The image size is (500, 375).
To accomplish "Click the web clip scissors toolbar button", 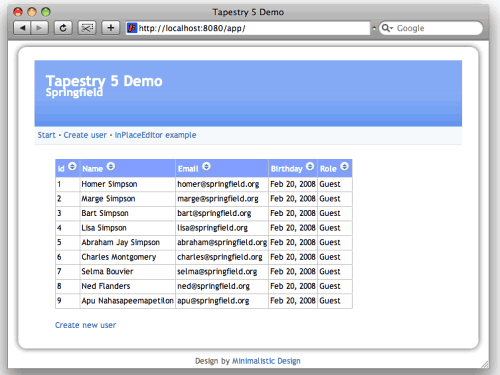I will point(87,28).
